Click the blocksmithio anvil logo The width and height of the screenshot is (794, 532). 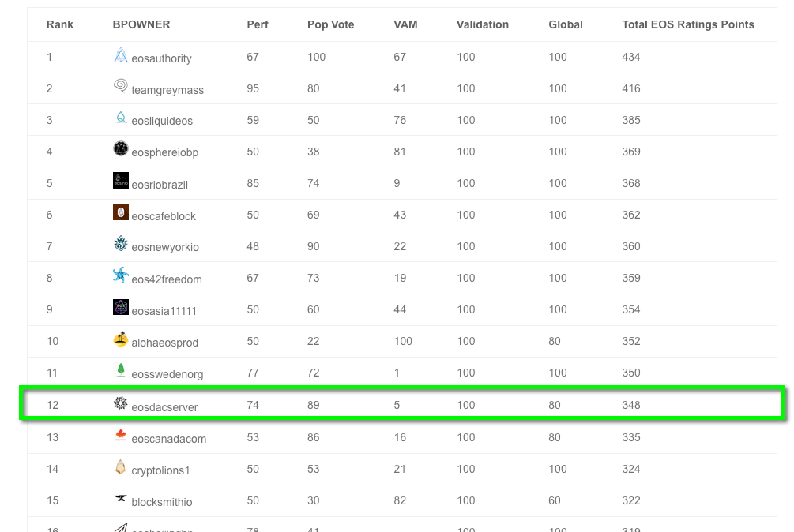[x=121, y=498]
